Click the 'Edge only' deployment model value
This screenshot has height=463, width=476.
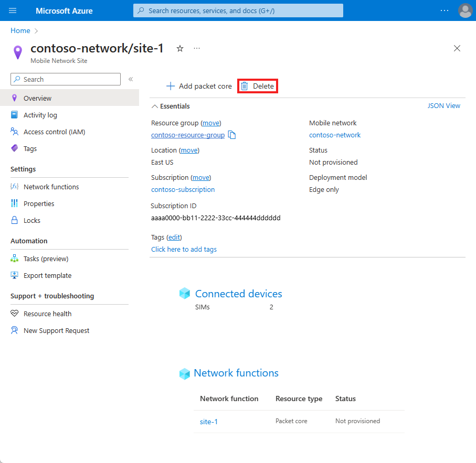[324, 189]
